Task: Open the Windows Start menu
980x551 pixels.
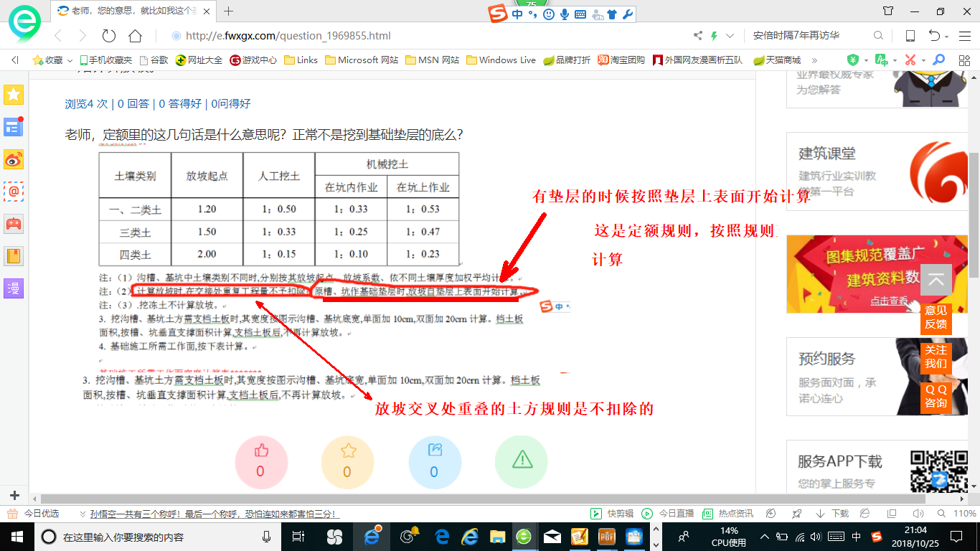Action: click(17, 537)
